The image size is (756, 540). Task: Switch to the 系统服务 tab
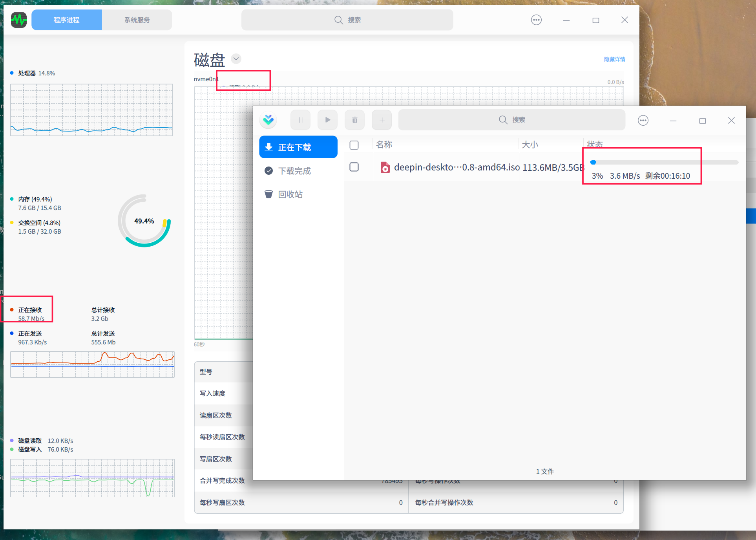pyautogui.click(x=137, y=20)
